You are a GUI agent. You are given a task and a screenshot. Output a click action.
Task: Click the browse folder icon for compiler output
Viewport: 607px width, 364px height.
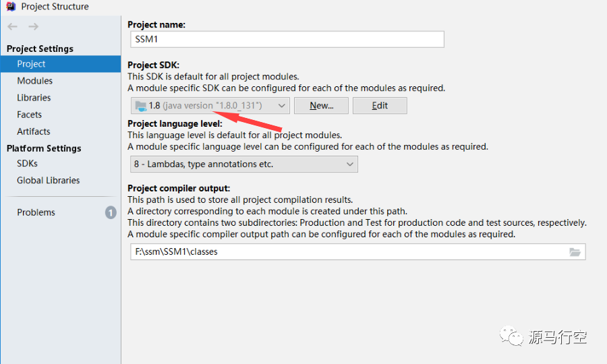pyautogui.click(x=575, y=252)
